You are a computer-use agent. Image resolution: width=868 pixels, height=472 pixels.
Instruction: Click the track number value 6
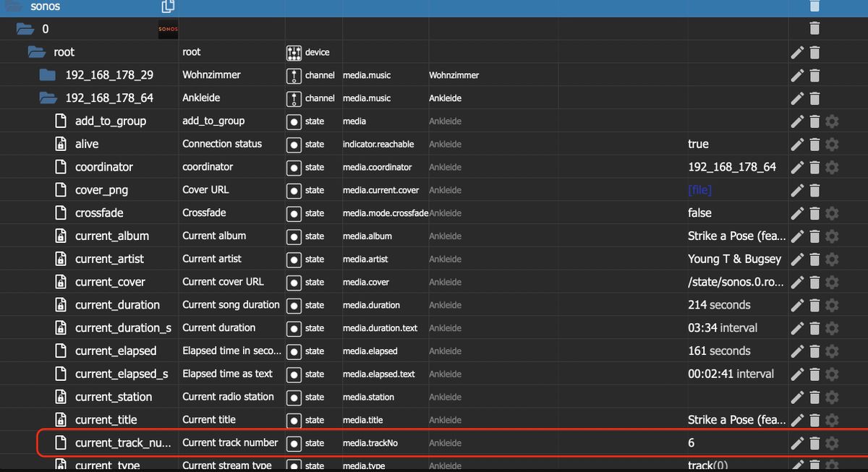pos(692,443)
